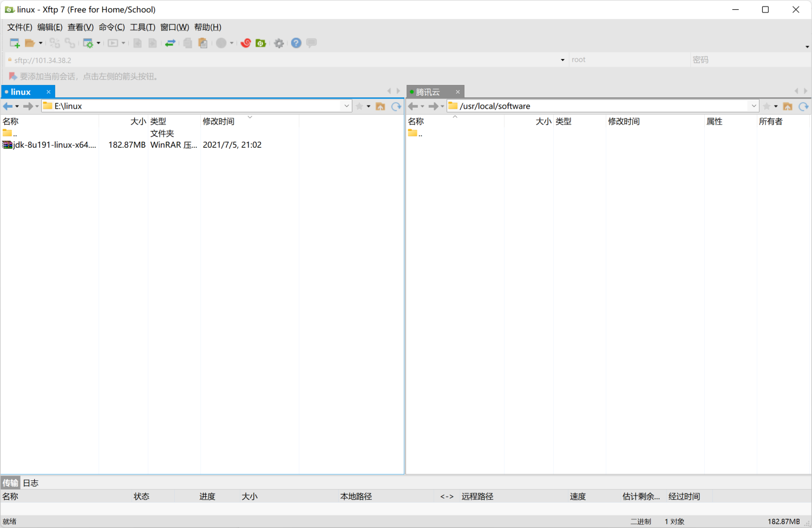Image resolution: width=812 pixels, height=528 pixels.
Task: Launch Xshell via the red swirl icon
Action: click(246, 43)
